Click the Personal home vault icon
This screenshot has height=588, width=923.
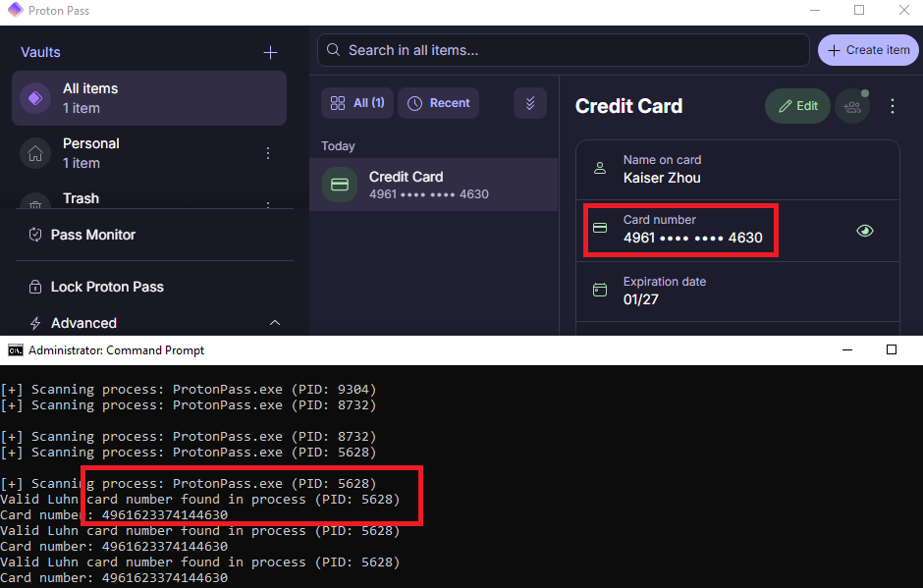pyautogui.click(x=35, y=153)
